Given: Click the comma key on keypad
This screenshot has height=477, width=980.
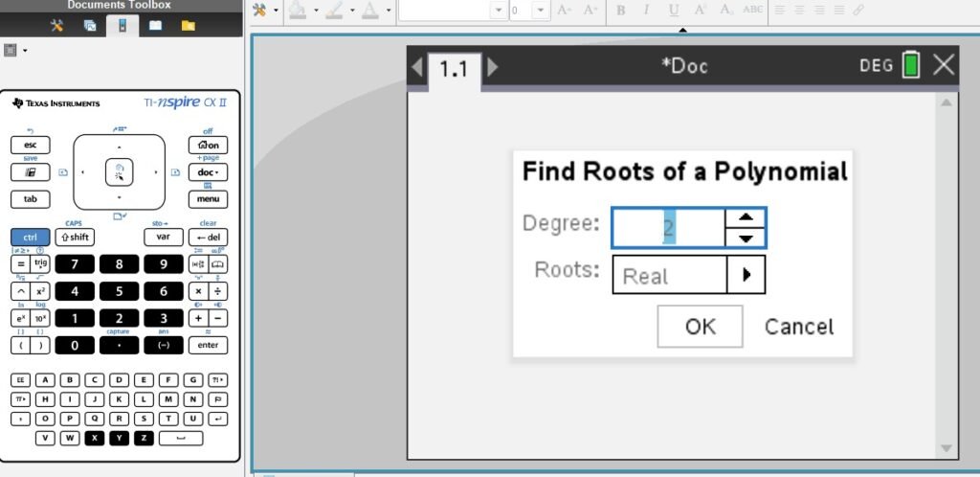Looking at the screenshot, I should click(x=21, y=419).
